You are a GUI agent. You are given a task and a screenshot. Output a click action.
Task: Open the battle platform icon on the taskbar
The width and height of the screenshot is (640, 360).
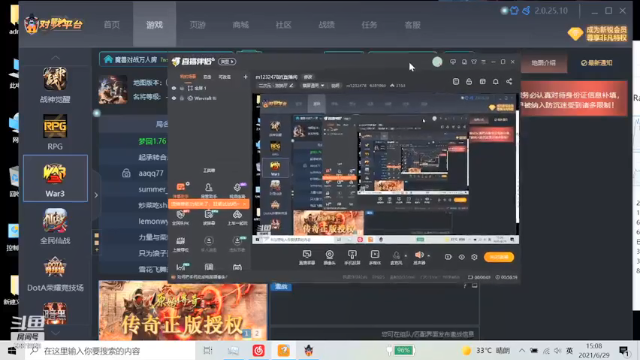click(x=309, y=351)
